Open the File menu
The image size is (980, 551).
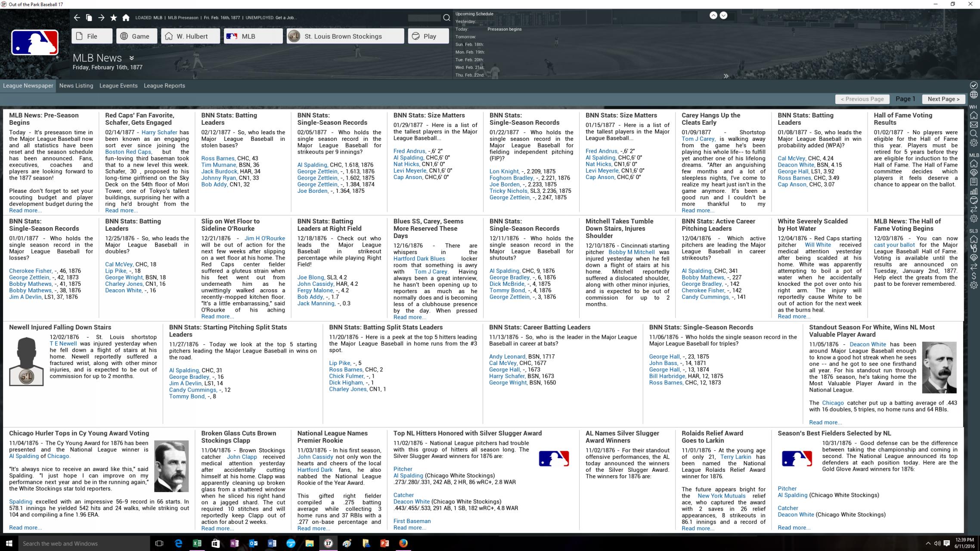(92, 36)
